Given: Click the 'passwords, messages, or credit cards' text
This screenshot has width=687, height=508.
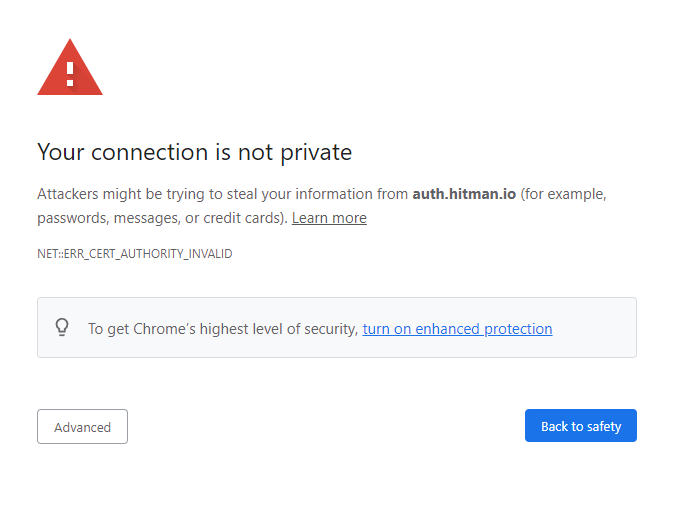Looking at the screenshot, I should 162,218.
